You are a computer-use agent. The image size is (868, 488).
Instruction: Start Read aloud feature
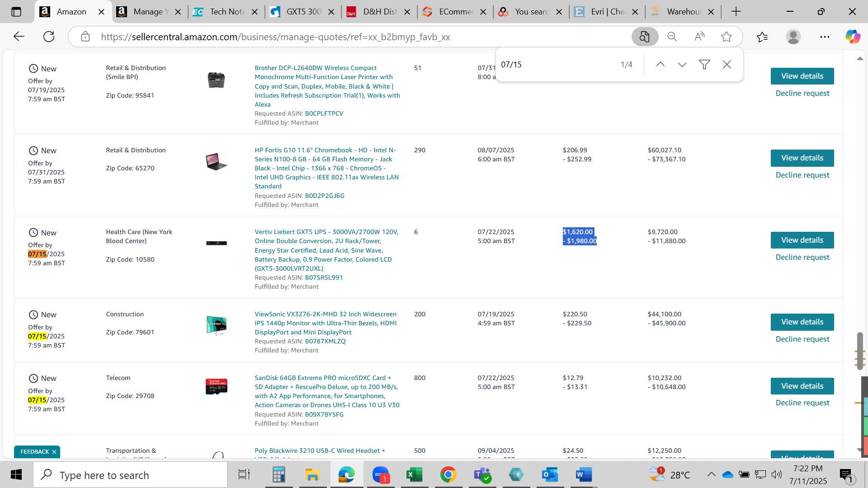699,37
